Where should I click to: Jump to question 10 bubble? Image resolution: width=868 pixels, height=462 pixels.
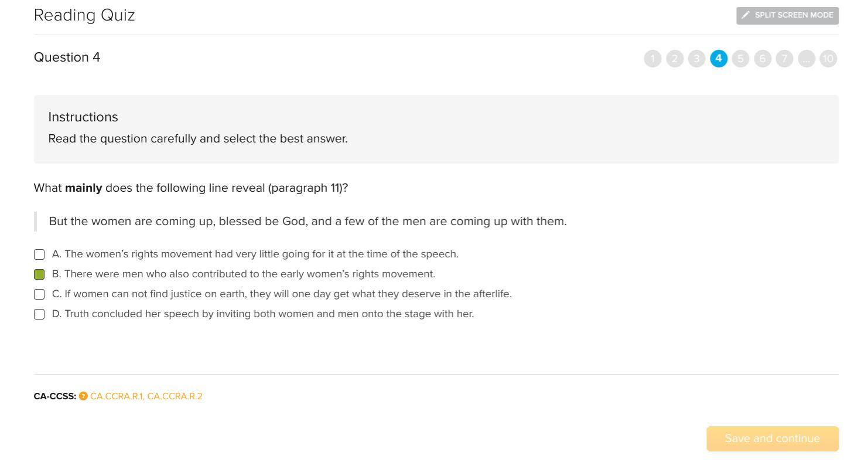click(x=828, y=59)
